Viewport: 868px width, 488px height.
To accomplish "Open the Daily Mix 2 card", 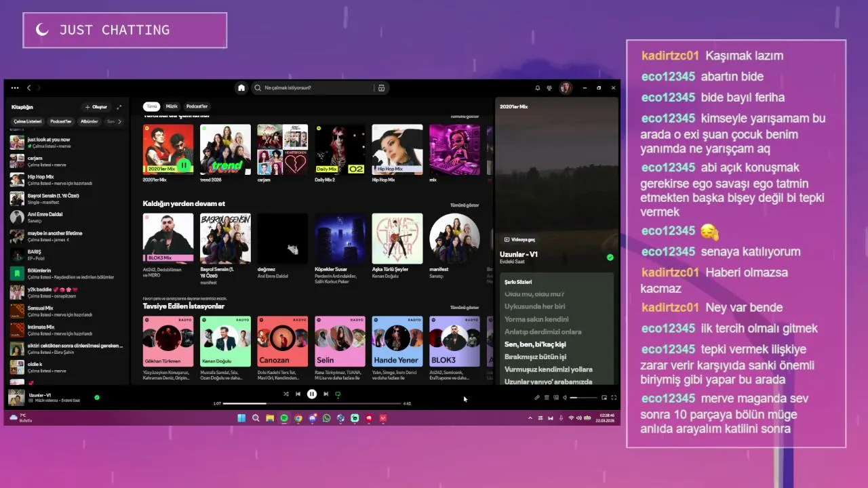I will click(340, 154).
